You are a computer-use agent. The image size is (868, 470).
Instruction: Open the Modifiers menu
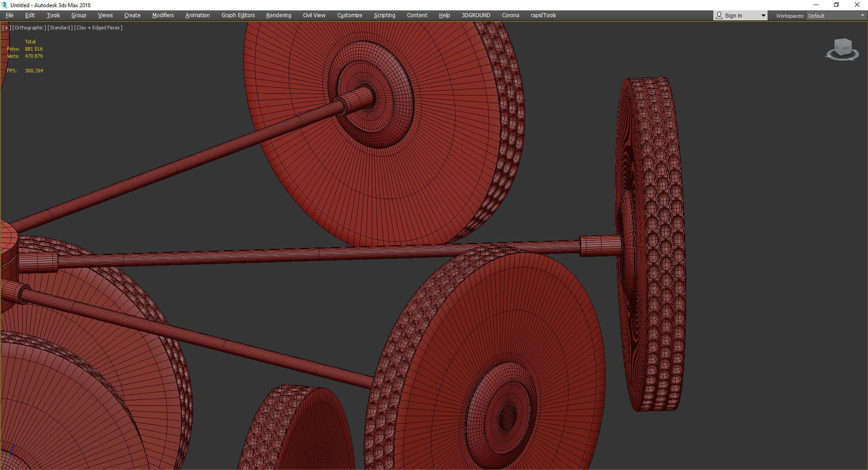163,15
